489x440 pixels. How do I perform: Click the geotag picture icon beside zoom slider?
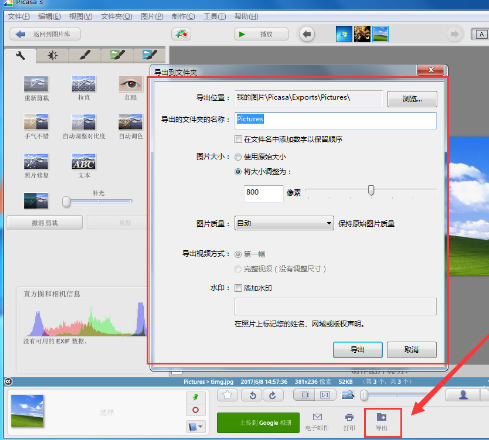pos(348,395)
